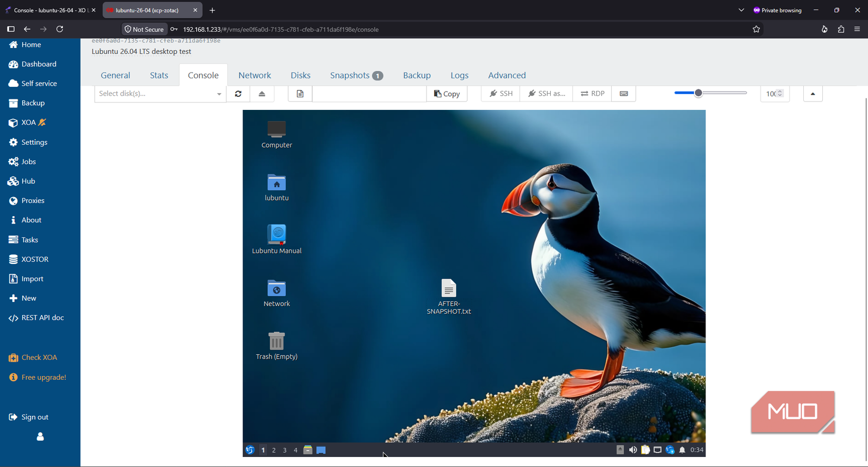Screen dimensions: 868x467
Task: Go to Self service section
Action: [x=33, y=84]
